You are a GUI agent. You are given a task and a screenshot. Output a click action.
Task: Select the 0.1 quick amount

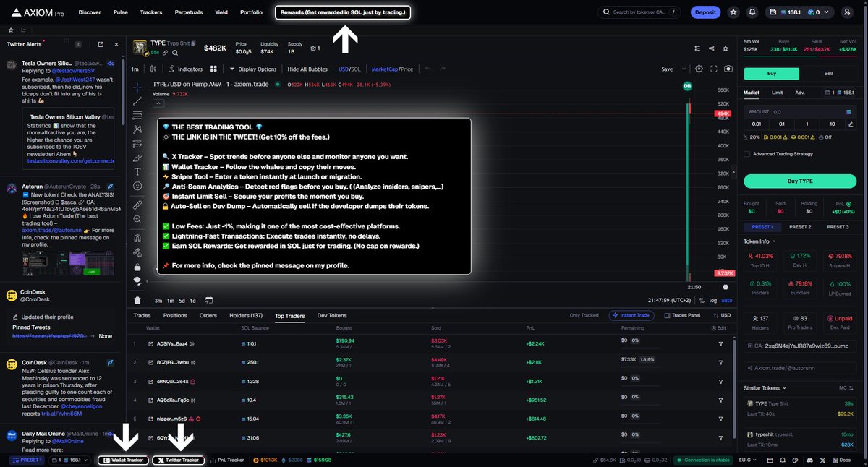tap(781, 124)
